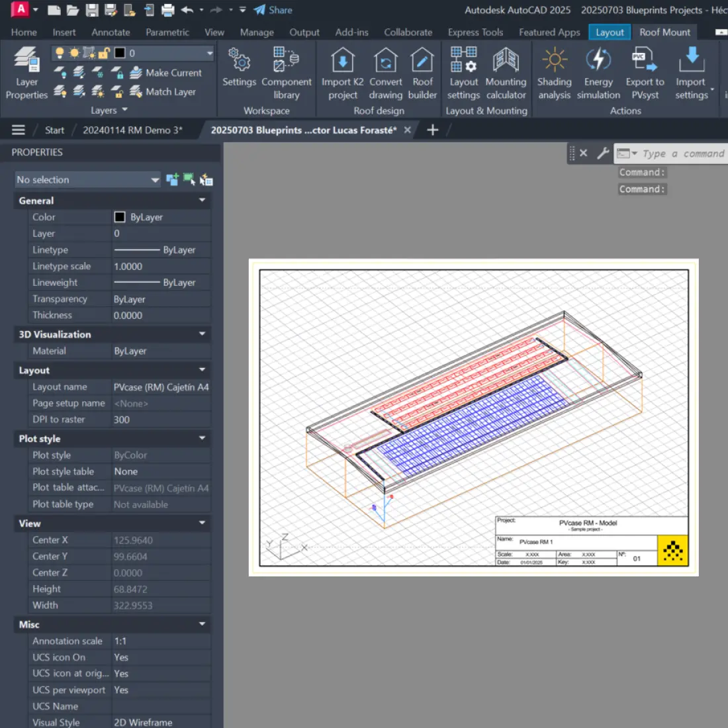Open the Mounting calculator
728x728 pixels.
click(506, 73)
